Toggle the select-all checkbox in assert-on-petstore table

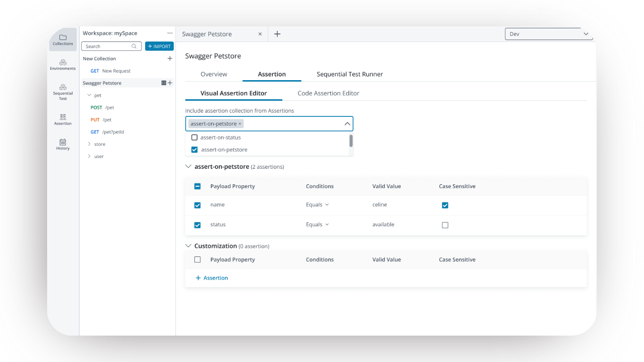click(x=198, y=186)
